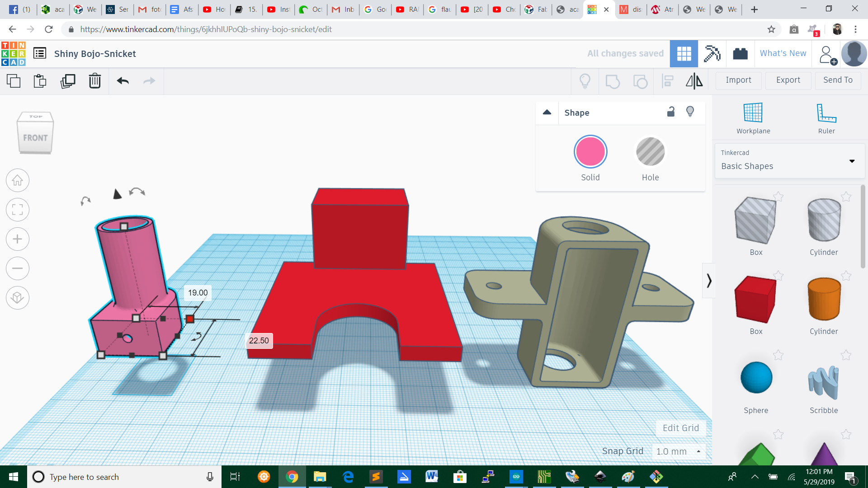868x488 pixels.
Task: Zoom out with minus button
Action: pos(18,268)
